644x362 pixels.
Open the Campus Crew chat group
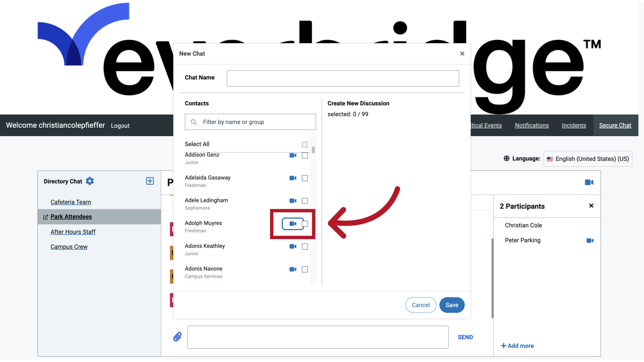[69, 247]
